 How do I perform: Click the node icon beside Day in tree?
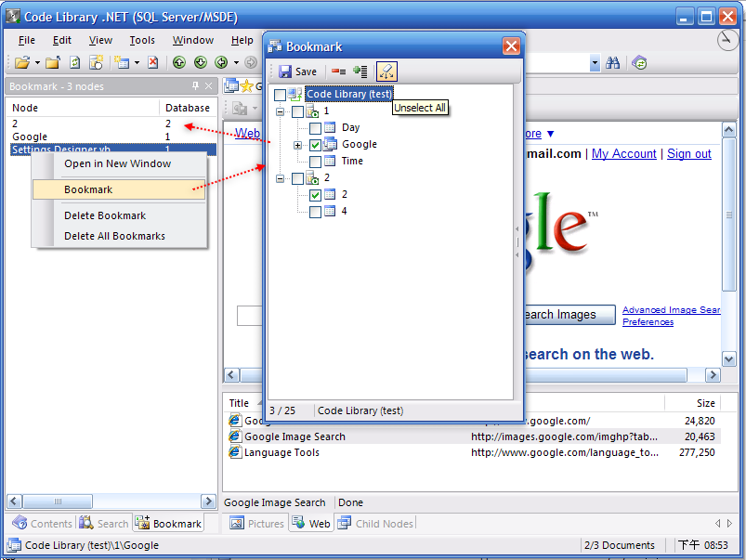330,127
